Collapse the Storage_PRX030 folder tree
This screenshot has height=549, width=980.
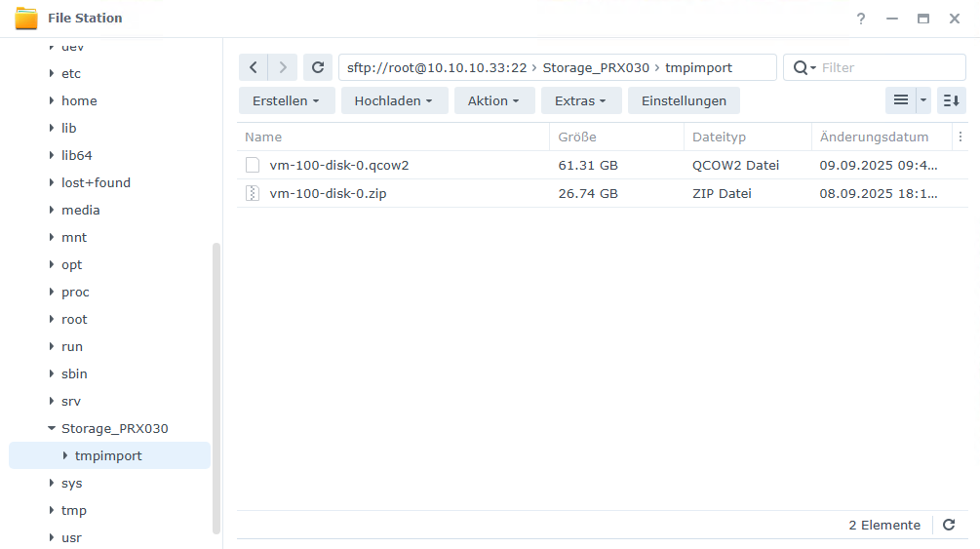pos(52,428)
